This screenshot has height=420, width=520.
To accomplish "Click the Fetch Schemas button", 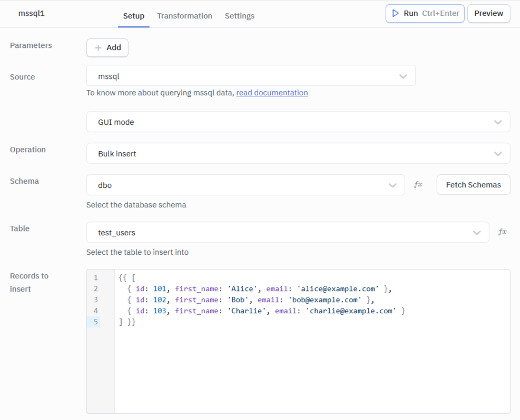I will pos(473,185).
